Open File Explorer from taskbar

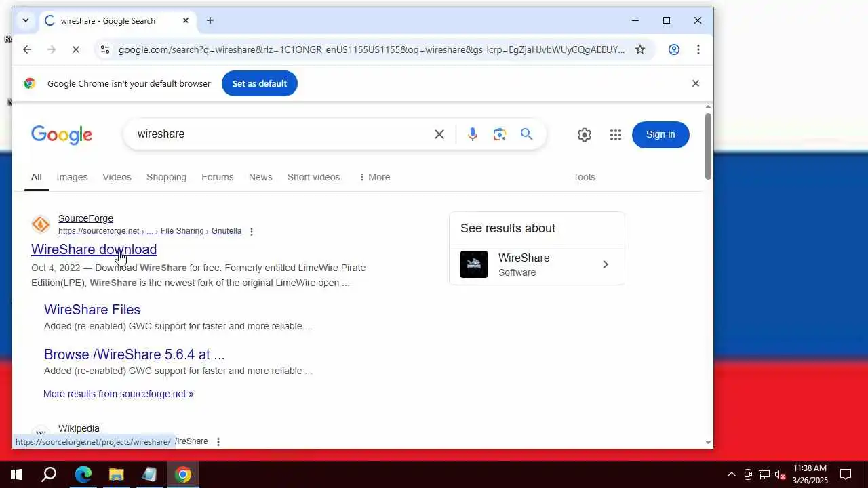117,474
